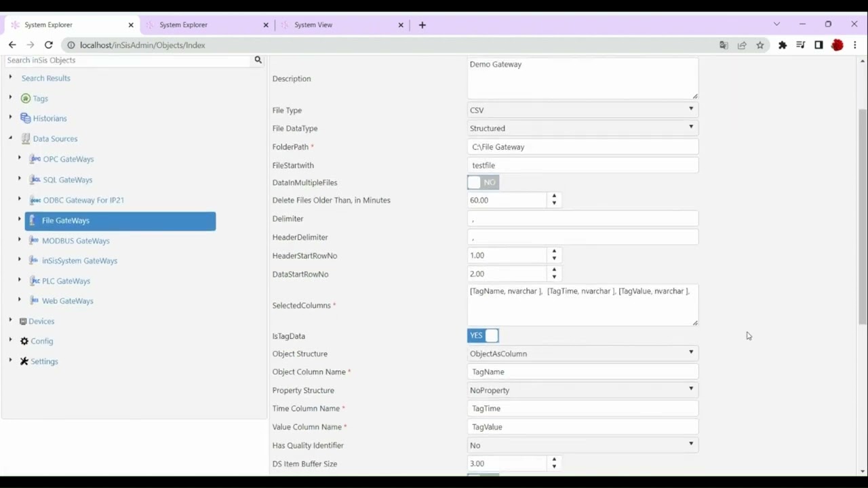Expand the Search Results node
This screenshot has height=488, width=868.
pos(10,77)
